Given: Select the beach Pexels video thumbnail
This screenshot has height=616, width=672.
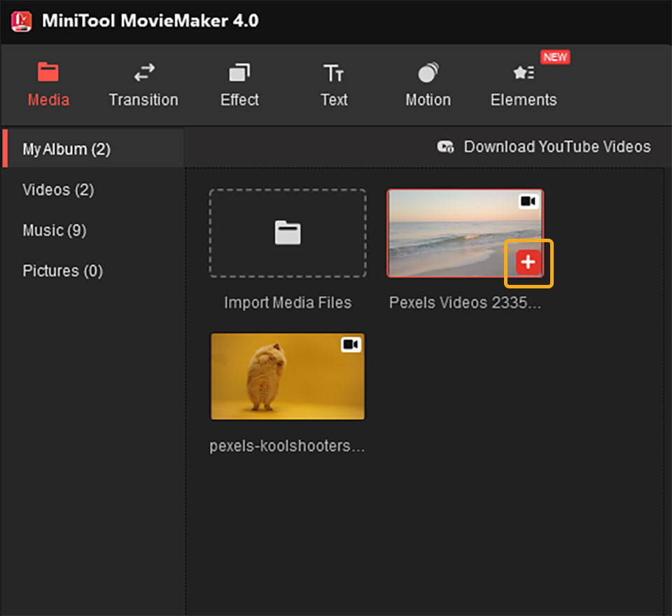Looking at the screenshot, I should point(465,233).
